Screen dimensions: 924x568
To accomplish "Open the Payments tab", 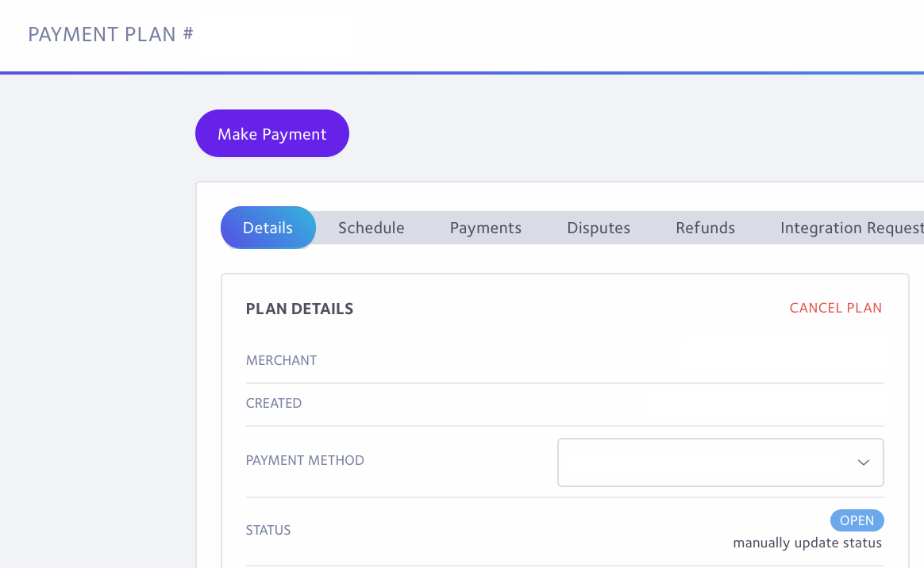I will (x=486, y=228).
